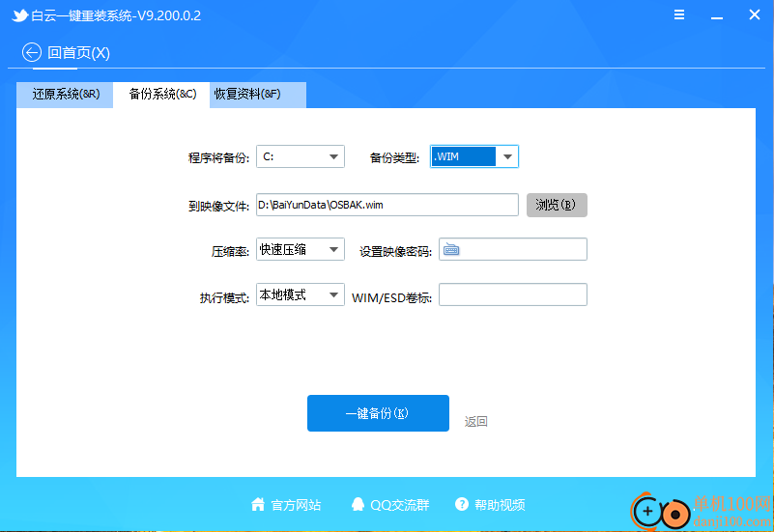Open the 帮助视频 link
Viewport: 774px width, 532px height.
500,505
